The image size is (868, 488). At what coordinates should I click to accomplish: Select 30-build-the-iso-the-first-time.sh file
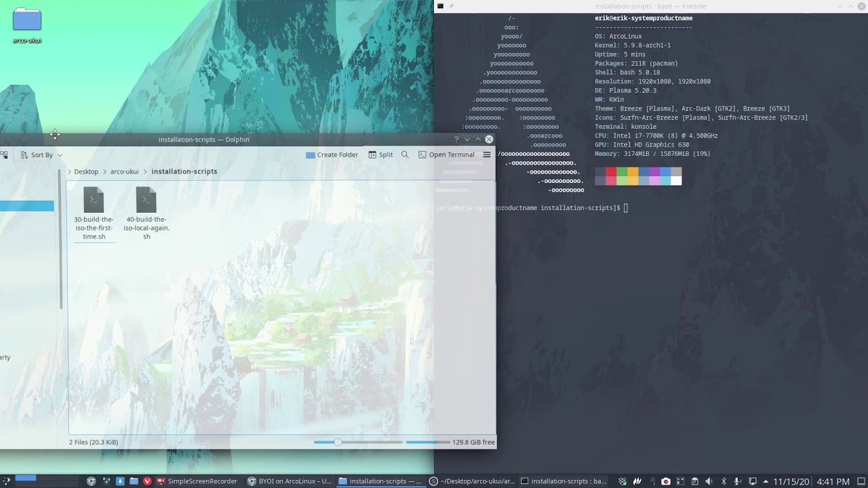click(94, 213)
